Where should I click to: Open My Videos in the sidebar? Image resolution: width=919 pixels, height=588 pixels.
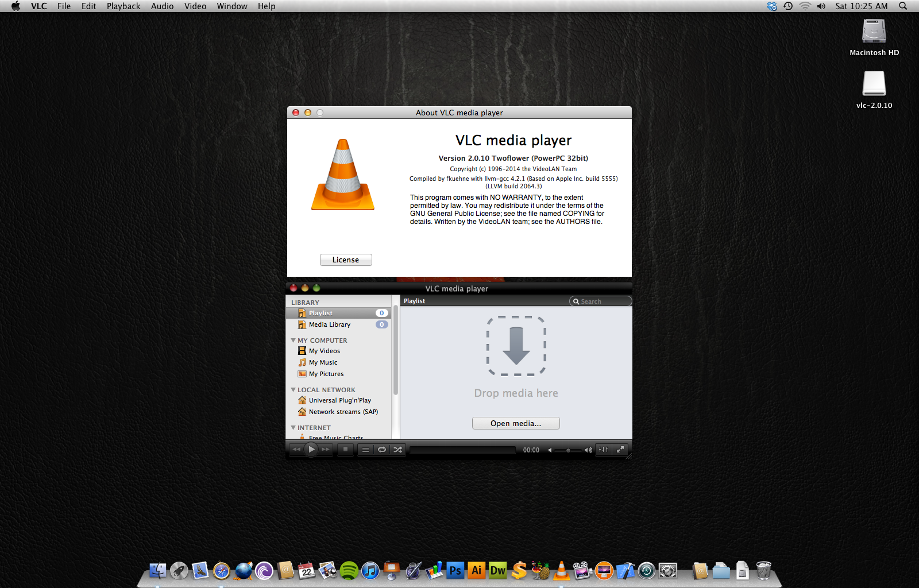338,351
